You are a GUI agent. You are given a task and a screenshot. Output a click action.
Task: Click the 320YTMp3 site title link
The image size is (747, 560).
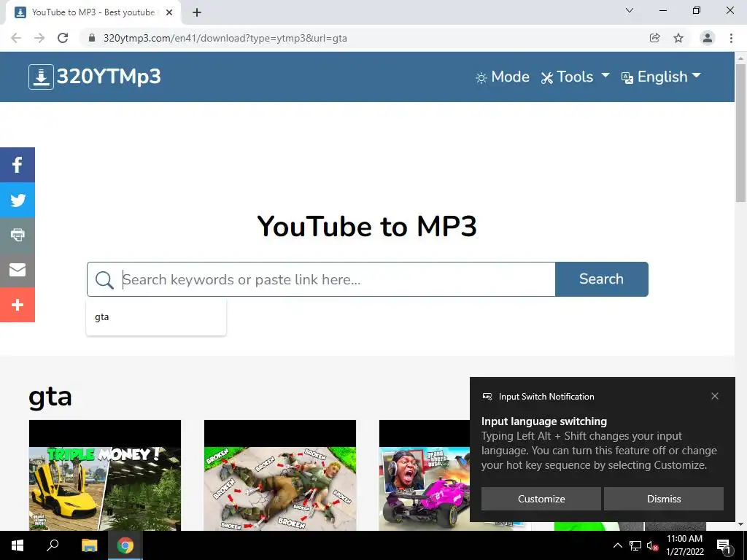click(109, 77)
